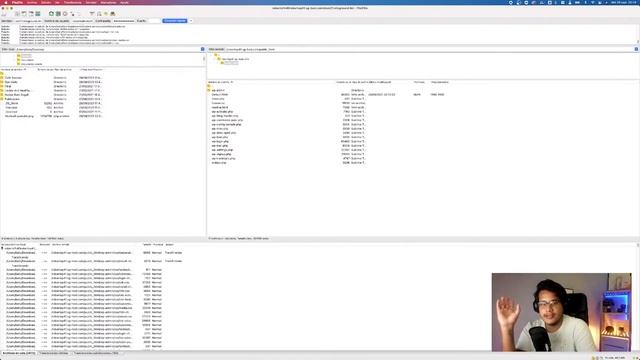This screenshot has height=360, width=640.
Task: Select xmlrpc.php in remote list
Action: pos(219,163)
